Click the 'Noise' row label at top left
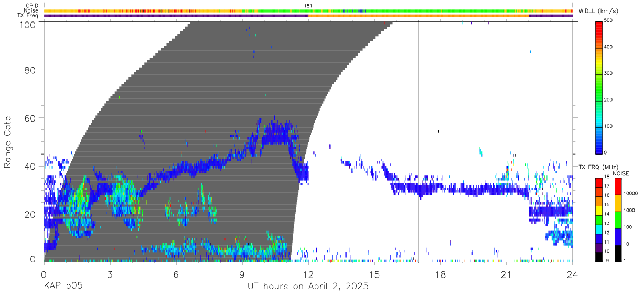 click(31, 10)
